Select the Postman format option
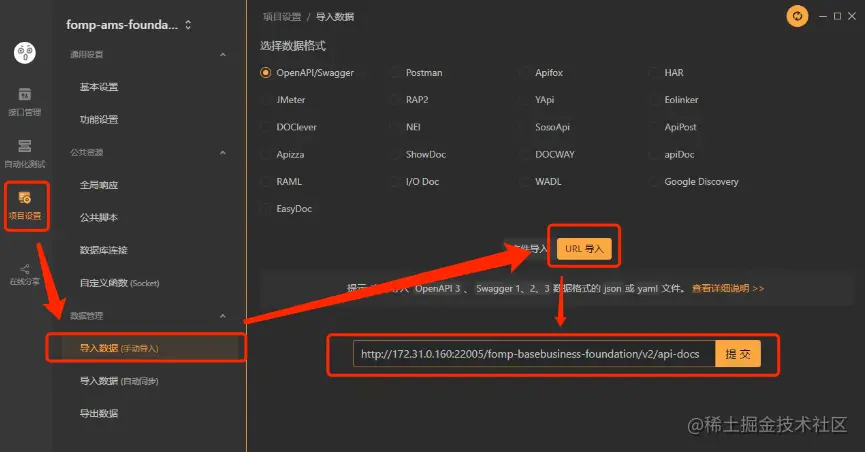This screenshot has height=452, width=865. pyautogui.click(x=417, y=73)
